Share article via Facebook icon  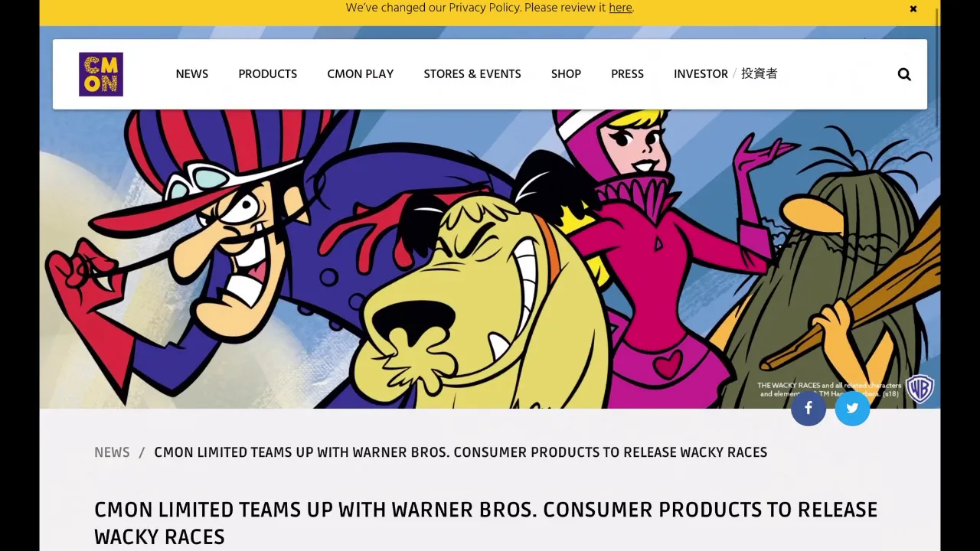(808, 408)
